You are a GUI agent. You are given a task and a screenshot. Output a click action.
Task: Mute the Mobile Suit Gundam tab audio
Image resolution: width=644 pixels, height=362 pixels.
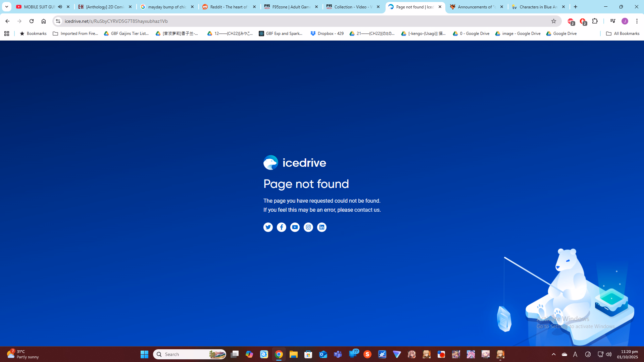click(x=60, y=7)
